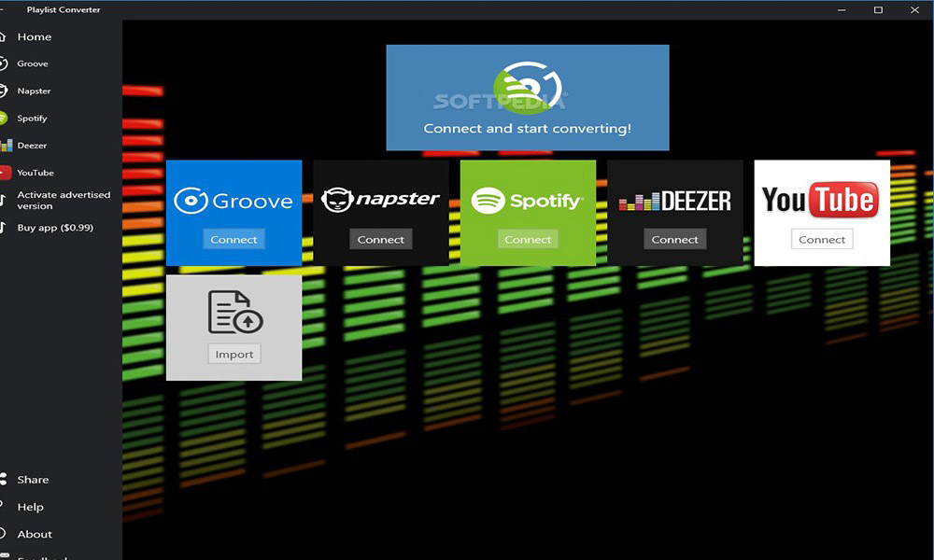This screenshot has height=560, width=934.
Task: Click the DEEZER logo on its tile
Action: (675, 202)
